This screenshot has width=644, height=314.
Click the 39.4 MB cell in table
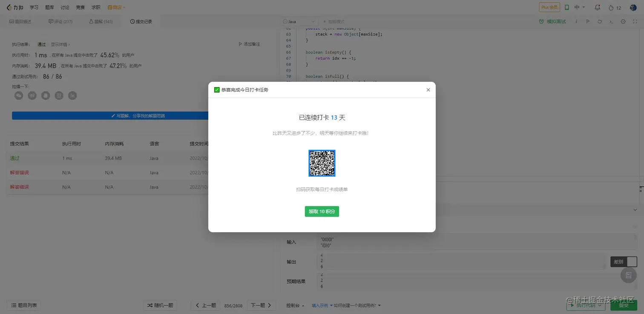coord(113,158)
